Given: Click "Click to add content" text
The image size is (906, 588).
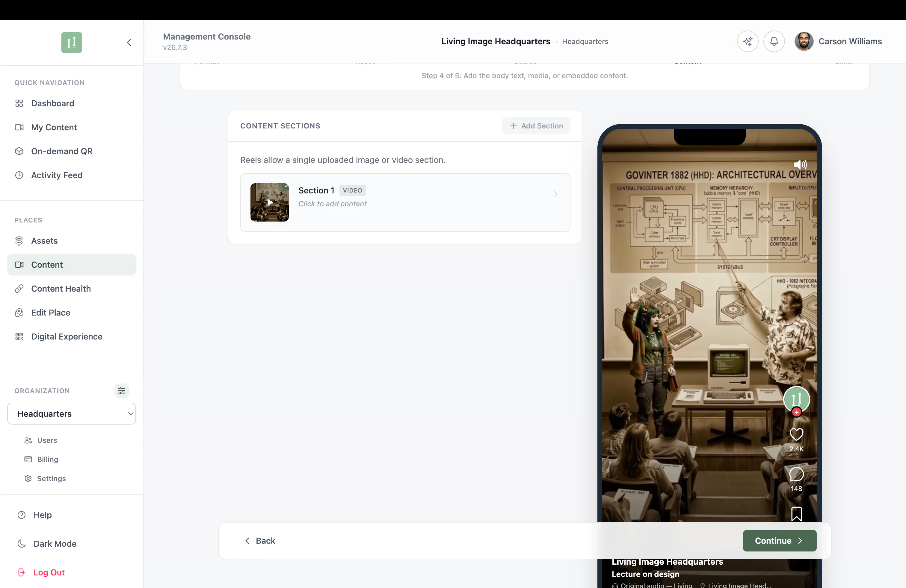Looking at the screenshot, I should click(332, 204).
